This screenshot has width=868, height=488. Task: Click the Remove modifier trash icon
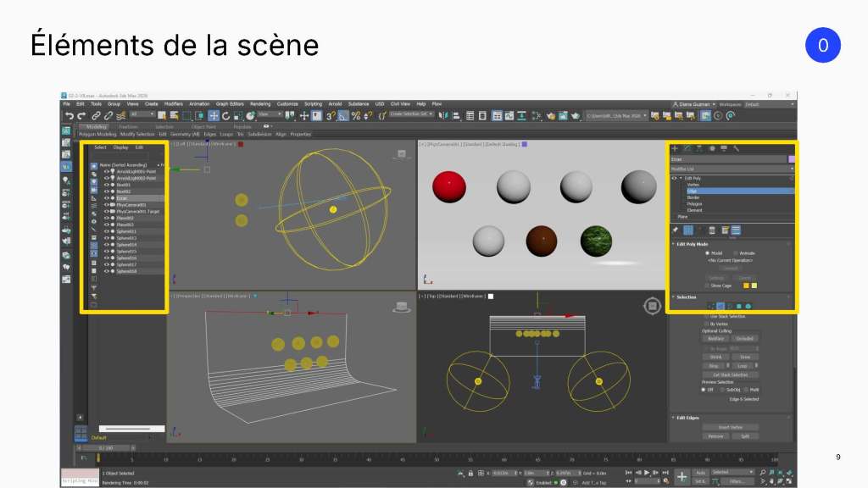(x=712, y=230)
